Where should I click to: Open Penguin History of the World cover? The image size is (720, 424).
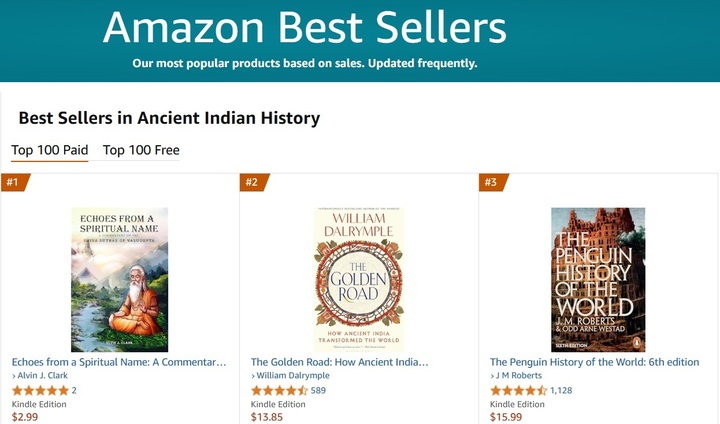[598, 280]
